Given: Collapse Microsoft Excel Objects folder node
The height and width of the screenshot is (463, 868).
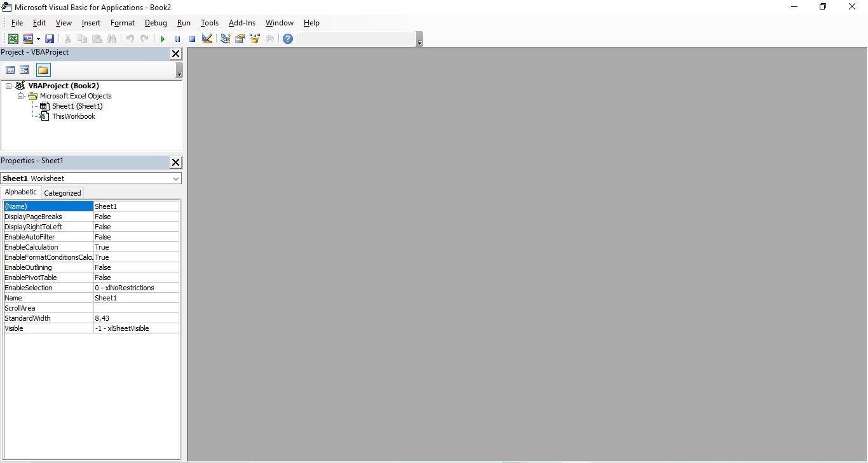Looking at the screenshot, I should click(x=21, y=96).
